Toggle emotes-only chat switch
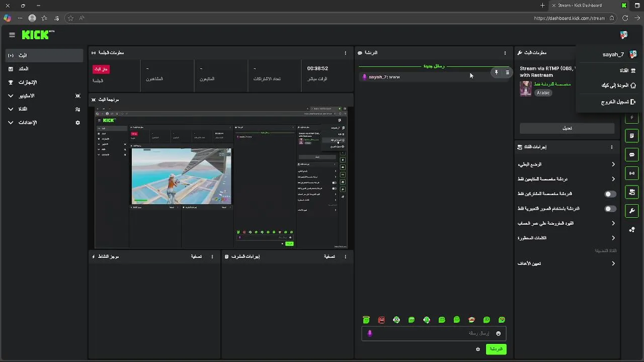This screenshot has width=644, height=362. [x=610, y=209]
